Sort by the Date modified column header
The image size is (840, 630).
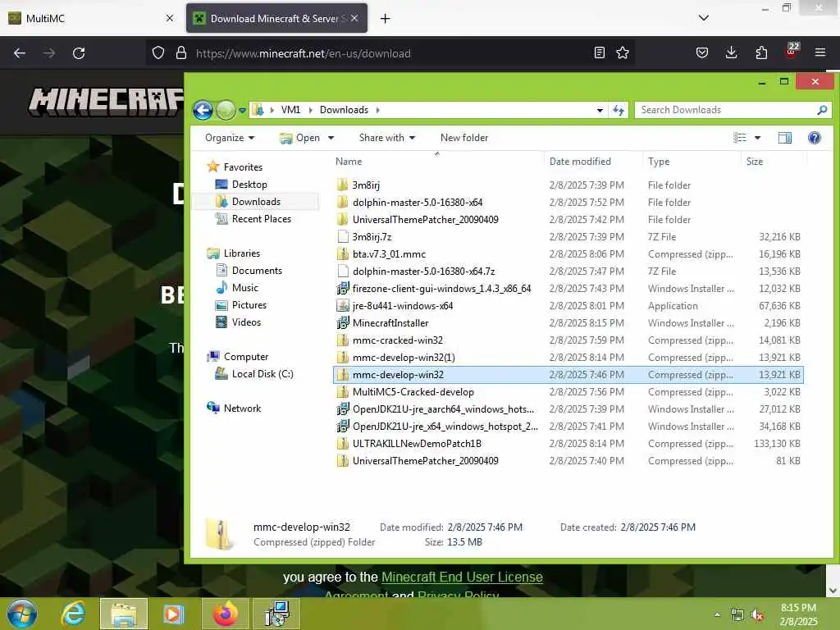coord(580,162)
